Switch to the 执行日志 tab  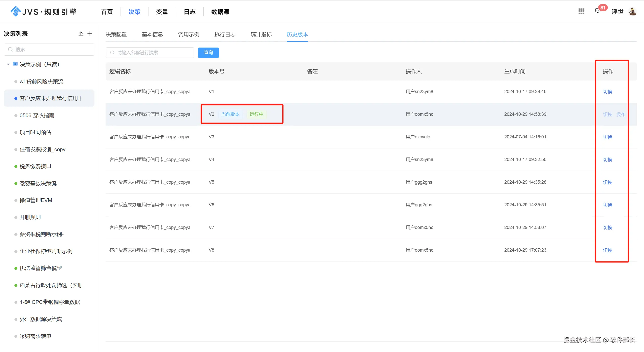(225, 34)
